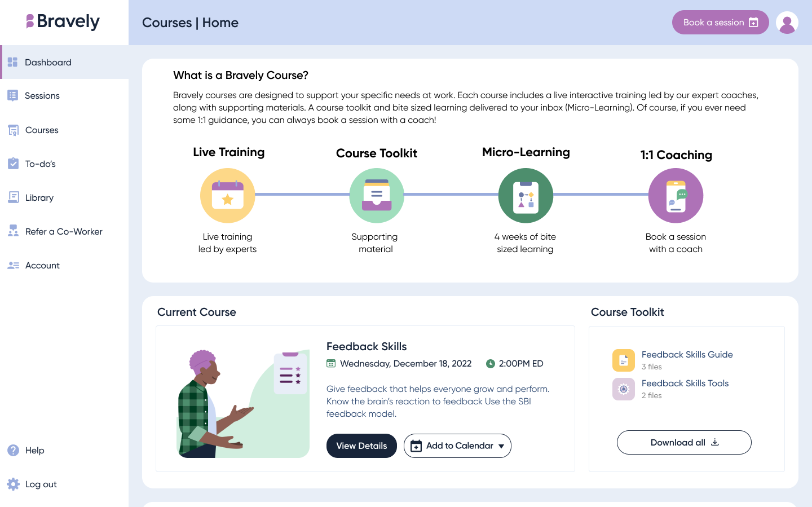Click the Course Toolkit green circle icon

[x=377, y=196]
